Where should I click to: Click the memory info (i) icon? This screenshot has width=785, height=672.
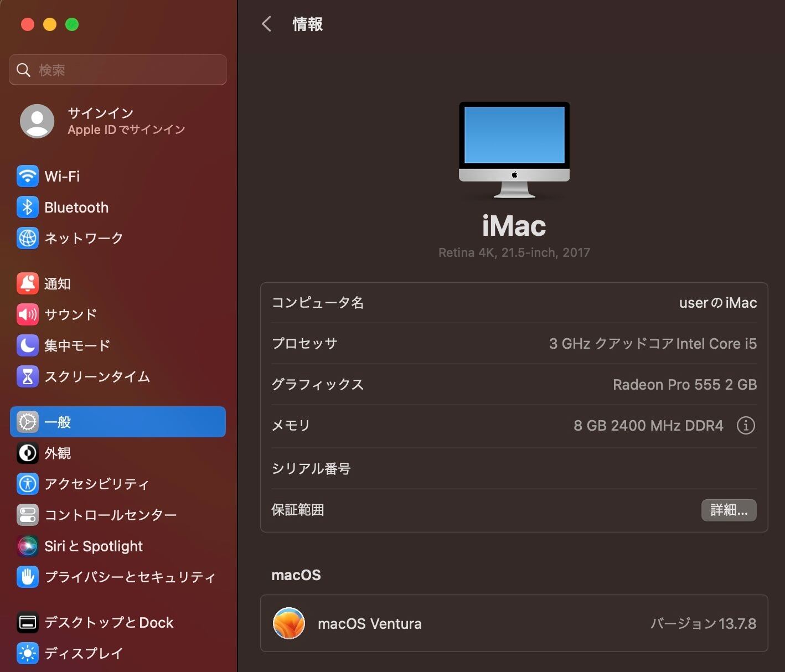click(x=746, y=425)
